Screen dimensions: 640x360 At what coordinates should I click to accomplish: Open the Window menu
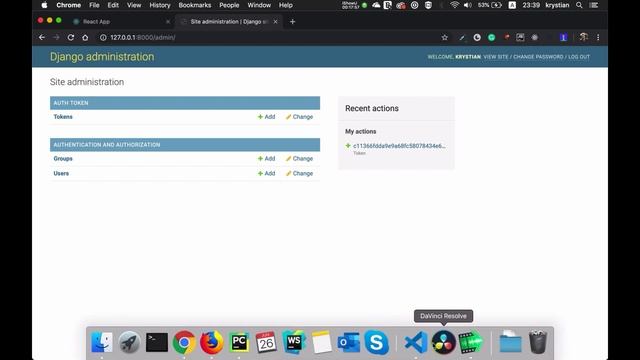point(259,5)
